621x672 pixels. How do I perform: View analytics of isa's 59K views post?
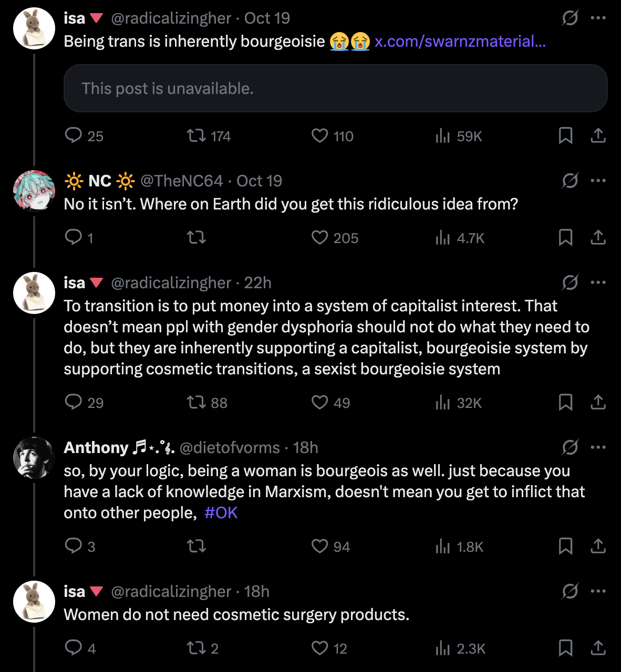click(443, 136)
